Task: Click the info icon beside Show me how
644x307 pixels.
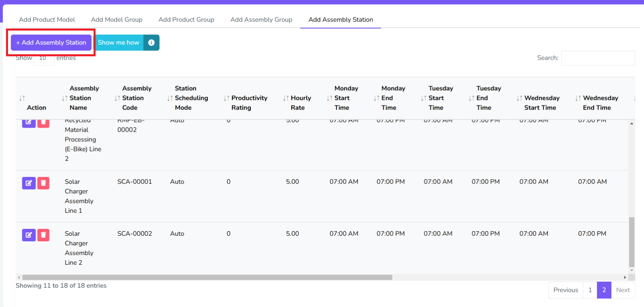Action: coord(151,43)
